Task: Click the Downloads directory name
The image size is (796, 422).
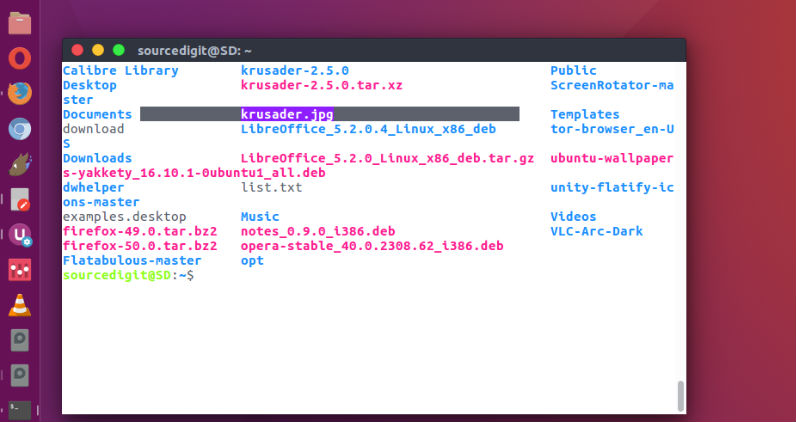Action: 97,158
